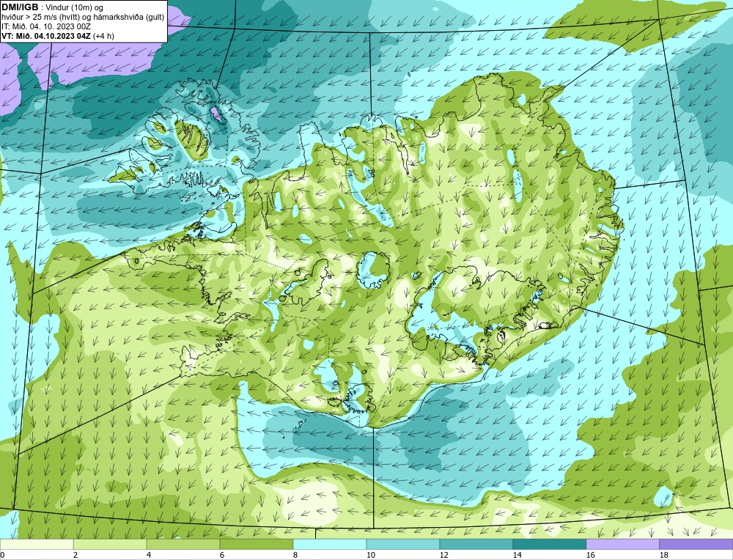Click the legend scale label "16"
Screen dimensions: 733x560
590,555
